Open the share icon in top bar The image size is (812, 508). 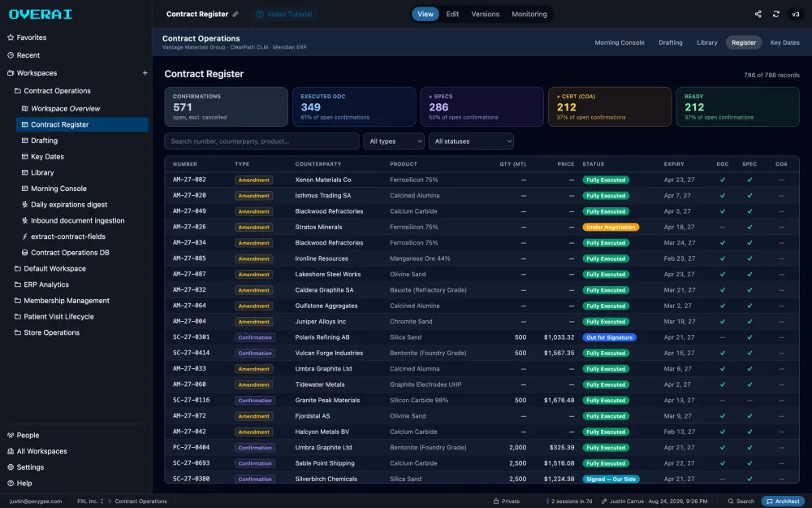(x=758, y=14)
